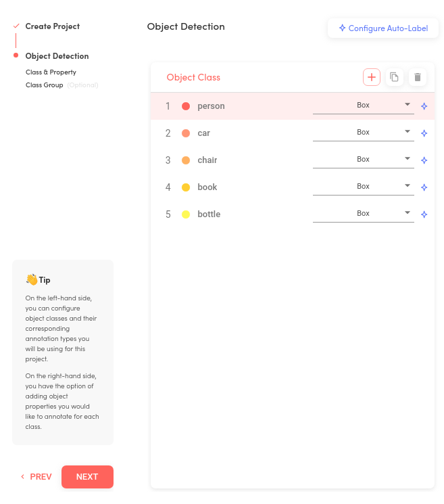This screenshot has height=504, width=444.
Task: Select the book class row
Action: click(293, 187)
